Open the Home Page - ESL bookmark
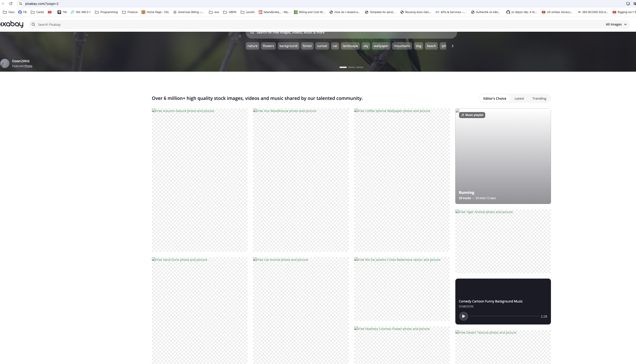The height and width of the screenshot is (364, 636). pyautogui.click(x=155, y=12)
